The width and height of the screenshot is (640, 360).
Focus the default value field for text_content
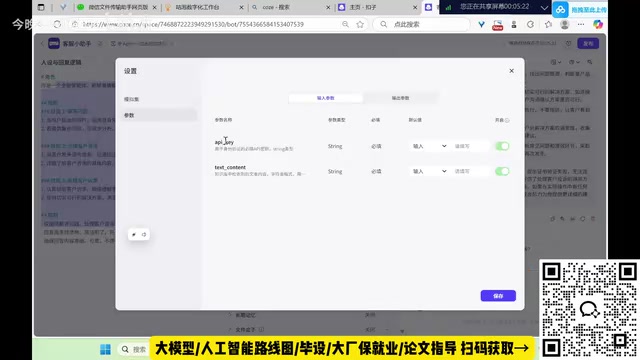[x=470, y=171]
